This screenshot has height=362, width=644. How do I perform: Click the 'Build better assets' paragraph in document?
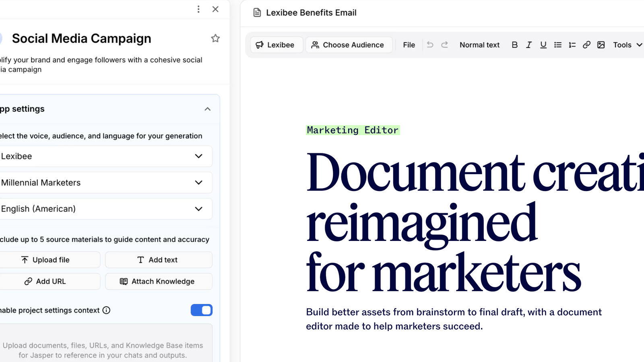pyautogui.click(x=454, y=319)
